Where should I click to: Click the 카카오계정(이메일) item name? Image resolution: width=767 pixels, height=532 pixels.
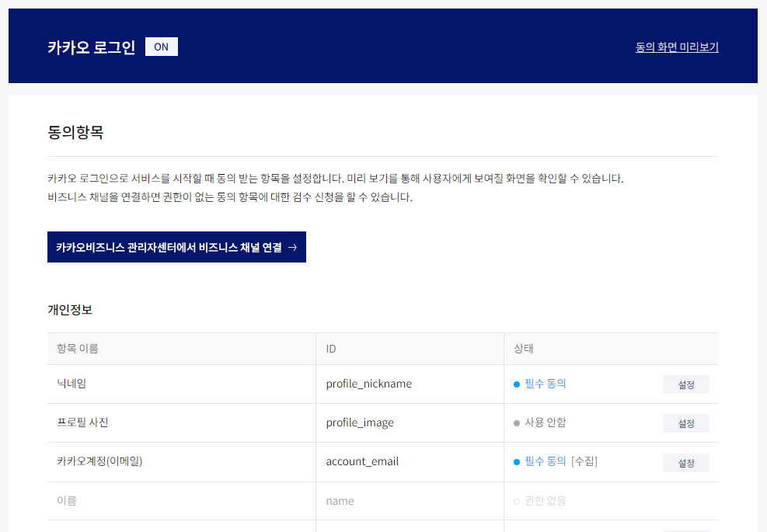pos(99,461)
